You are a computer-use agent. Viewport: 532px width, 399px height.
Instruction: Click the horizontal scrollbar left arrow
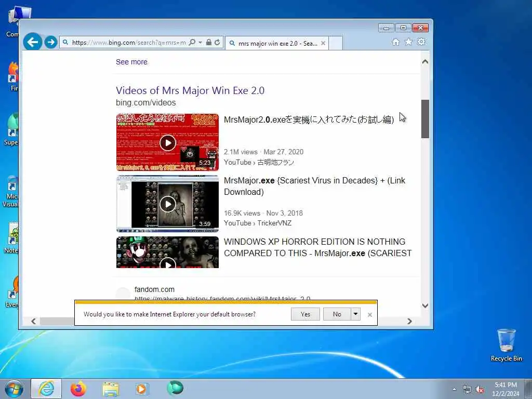[34, 321]
